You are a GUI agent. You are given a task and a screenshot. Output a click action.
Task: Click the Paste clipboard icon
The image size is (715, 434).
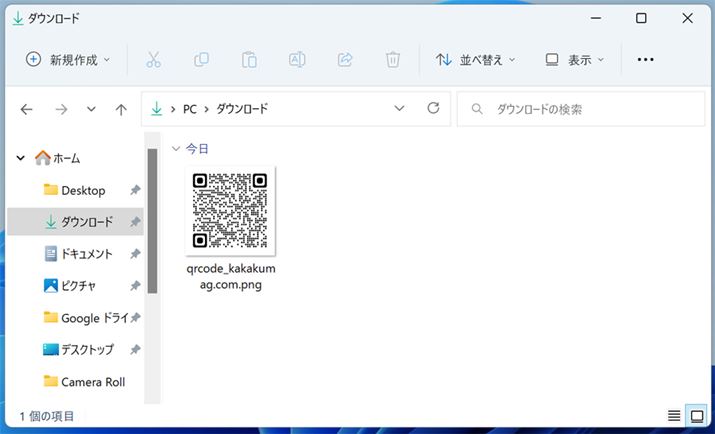(x=249, y=60)
